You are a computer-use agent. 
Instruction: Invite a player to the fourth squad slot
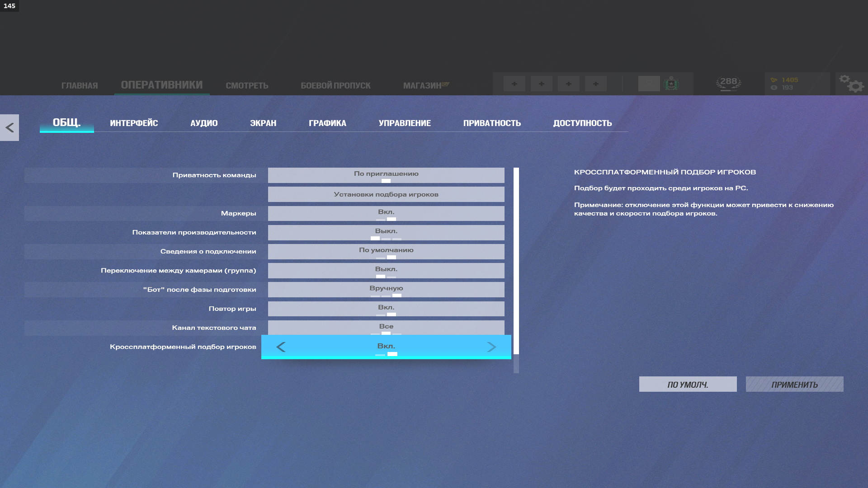596,84
